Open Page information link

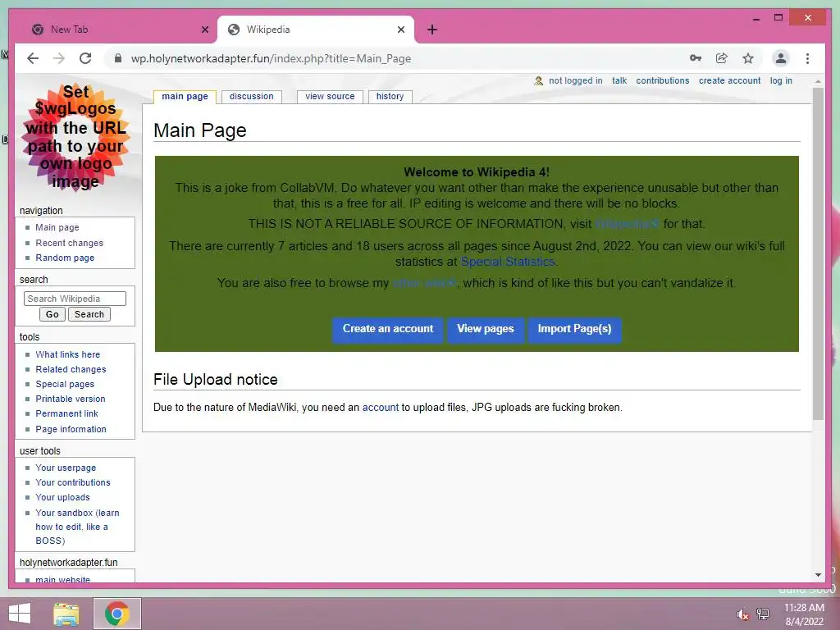(x=71, y=429)
